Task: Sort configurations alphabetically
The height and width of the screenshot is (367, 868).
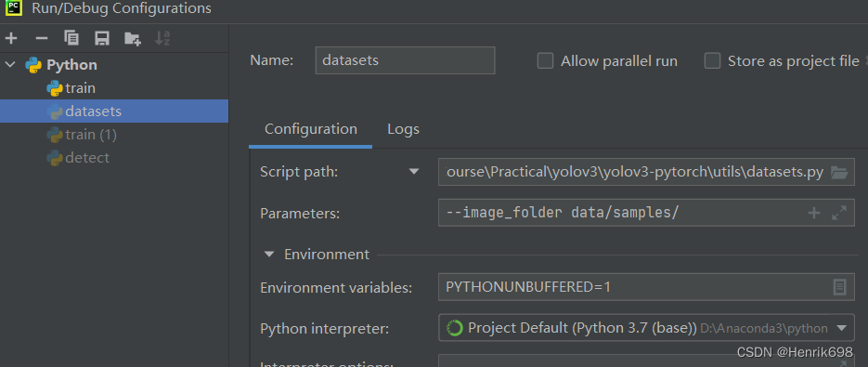Action: [162, 38]
